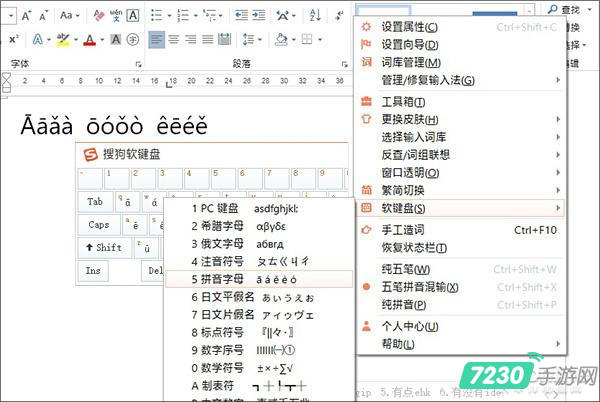Click the Clear Formatting eraser icon
The width and height of the screenshot is (600, 402).
click(x=99, y=16)
